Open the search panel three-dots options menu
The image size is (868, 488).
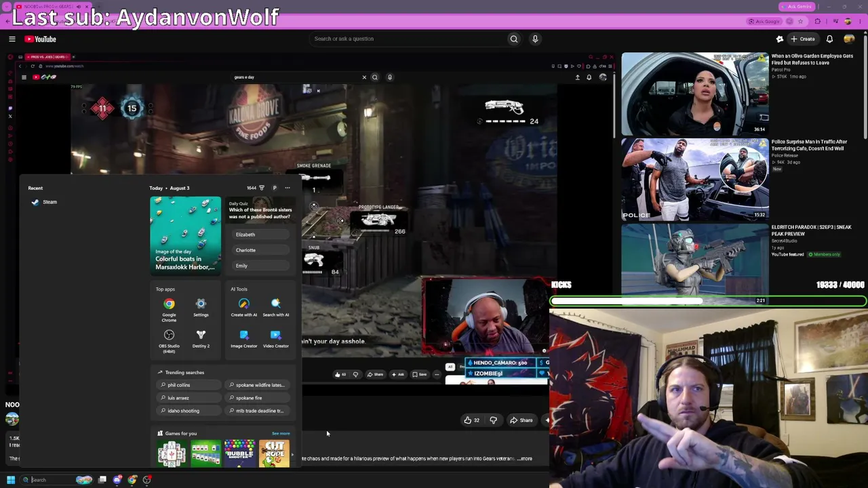tap(288, 188)
